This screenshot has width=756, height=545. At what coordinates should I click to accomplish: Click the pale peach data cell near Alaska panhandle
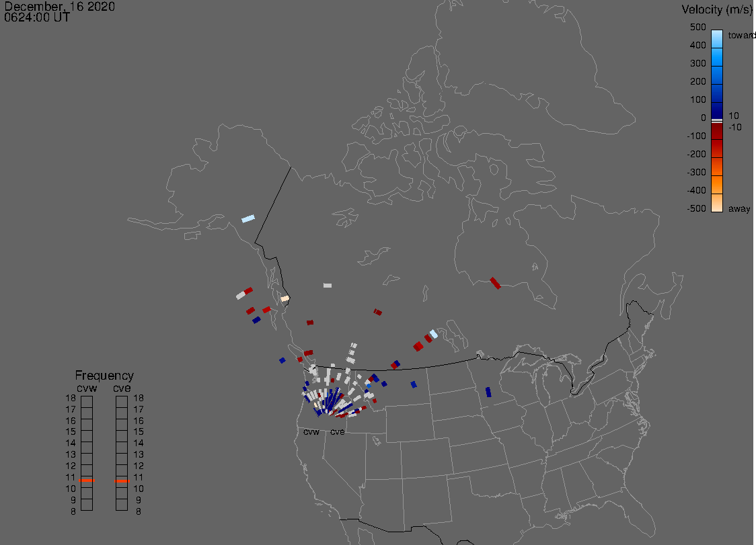click(285, 299)
